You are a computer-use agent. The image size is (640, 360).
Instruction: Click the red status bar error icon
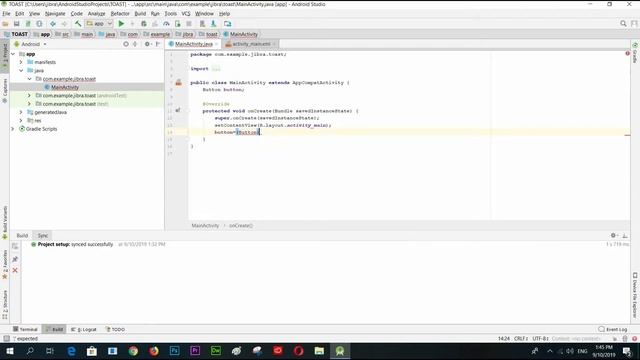click(635, 339)
